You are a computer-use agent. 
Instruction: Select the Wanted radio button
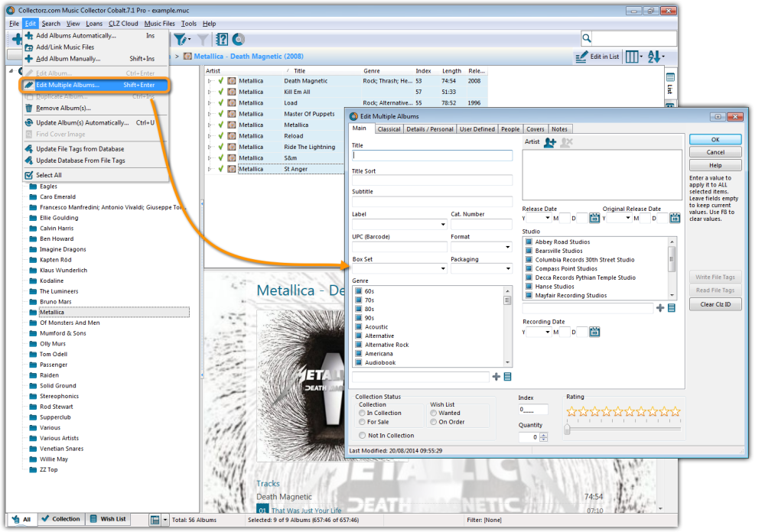(x=433, y=414)
